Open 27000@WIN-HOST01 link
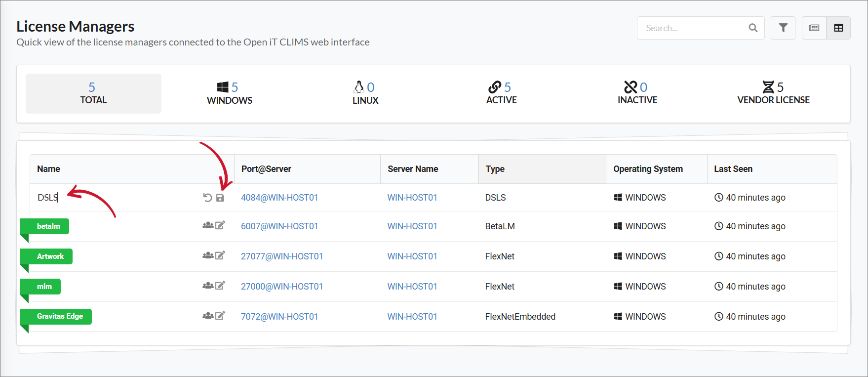 coord(282,287)
